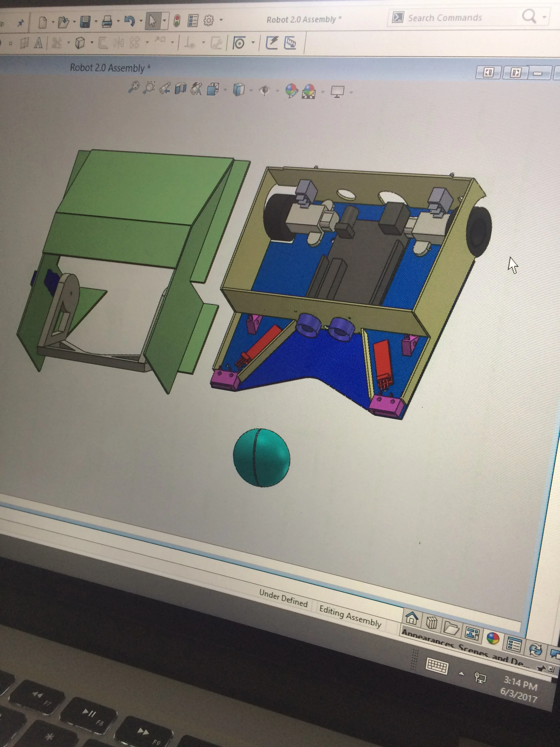Click the Measure ruler icon
Image resolution: width=560 pixels, height=747 pixels.
tap(290, 43)
